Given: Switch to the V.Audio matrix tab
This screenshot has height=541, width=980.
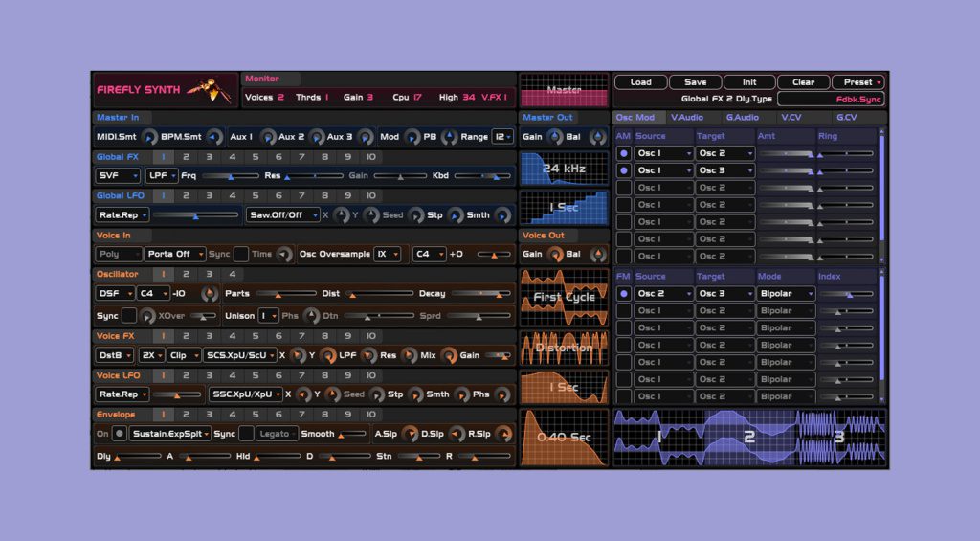Looking at the screenshot, I should 685,118.
